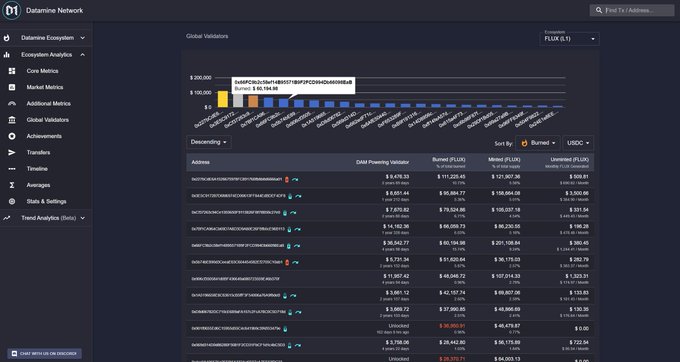This screenshot has width=680, height=362.
Task: Click the magnifier icon in the search box
Action: pos(599,10)
